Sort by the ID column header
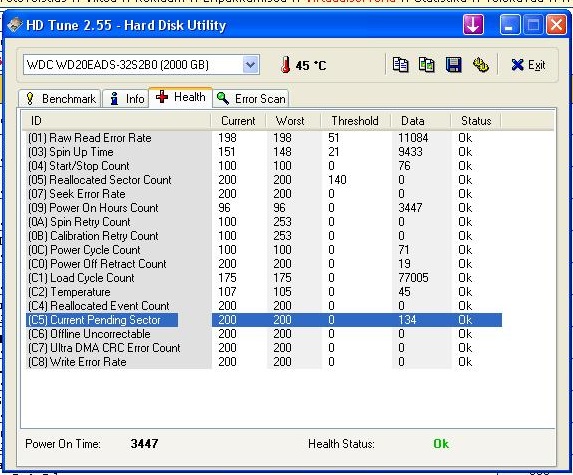The image size is (573, 475). pyautogui.click(x=116, y=121)
